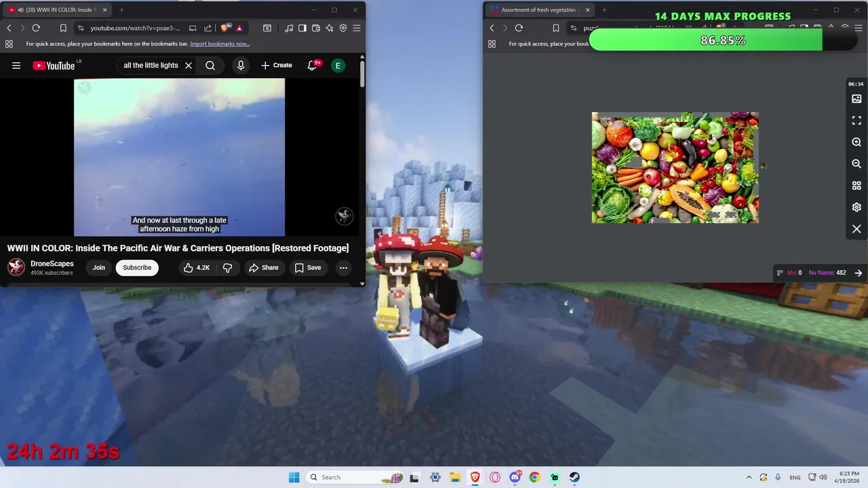This screenshot has width=868, height=488.
Task: Close the WWII IN COLOR tab
Action: point(104,10)
